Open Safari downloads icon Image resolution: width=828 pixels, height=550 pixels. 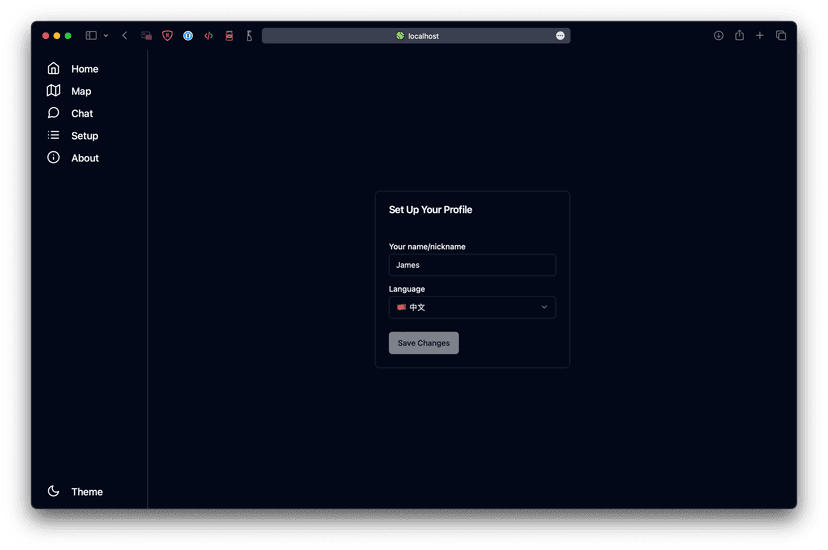(x=718, y=36)
